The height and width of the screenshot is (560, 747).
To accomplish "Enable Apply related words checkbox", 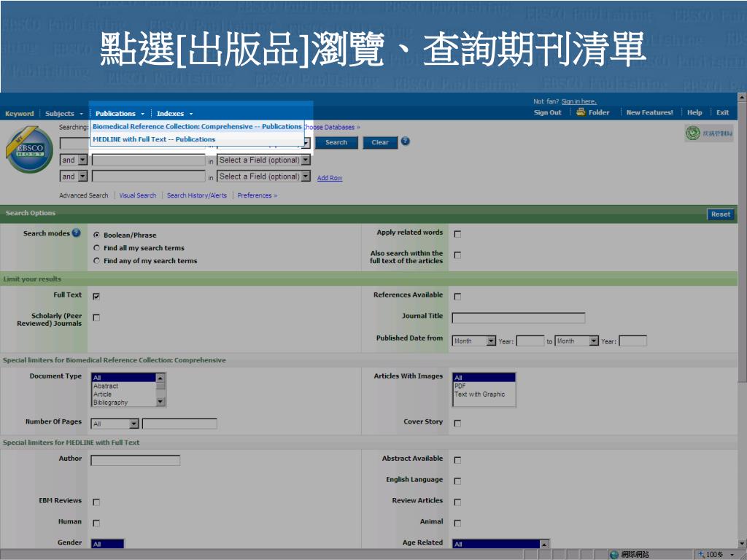I will point(457,234).
